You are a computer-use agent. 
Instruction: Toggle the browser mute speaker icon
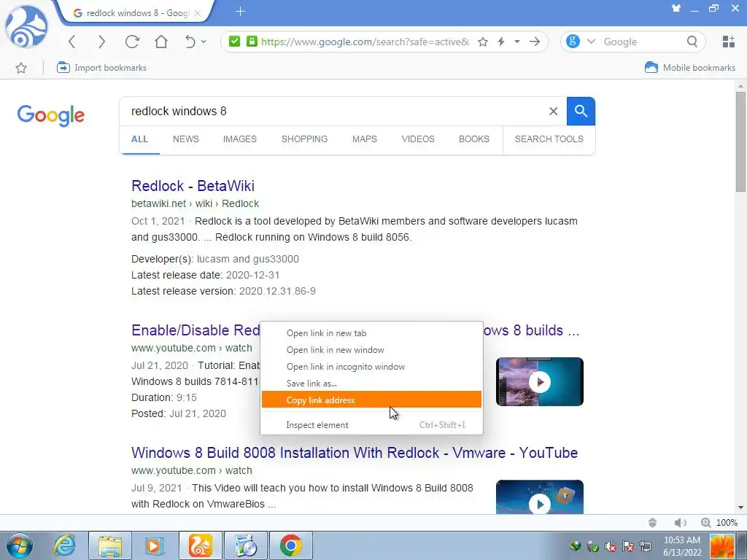pyautogui.click(x=681, y=522)
